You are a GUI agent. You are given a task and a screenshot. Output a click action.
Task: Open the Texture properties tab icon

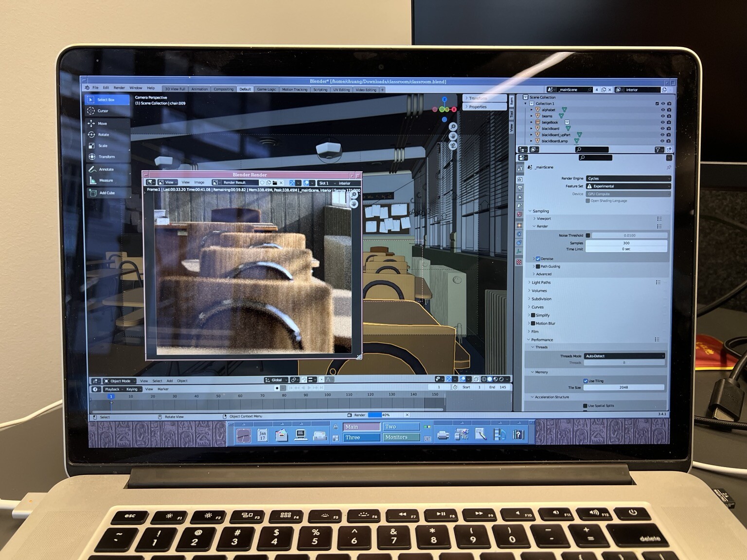[519, 262]
